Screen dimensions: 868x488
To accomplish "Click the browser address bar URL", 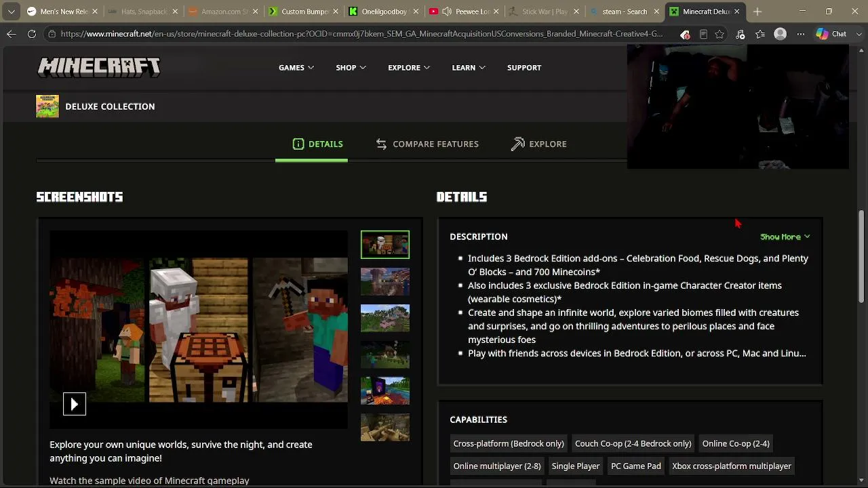I will coord(361,34).
